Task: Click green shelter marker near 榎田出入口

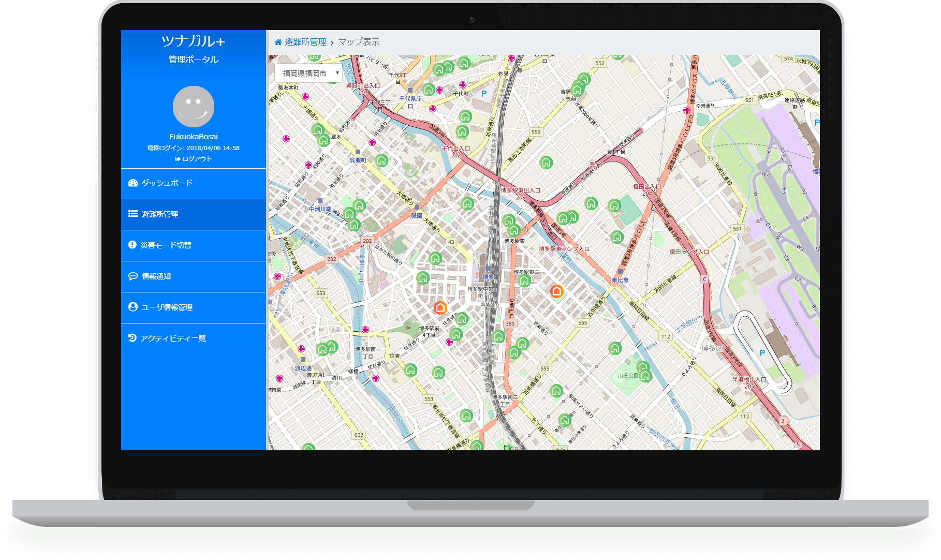Action: (614, 205)
